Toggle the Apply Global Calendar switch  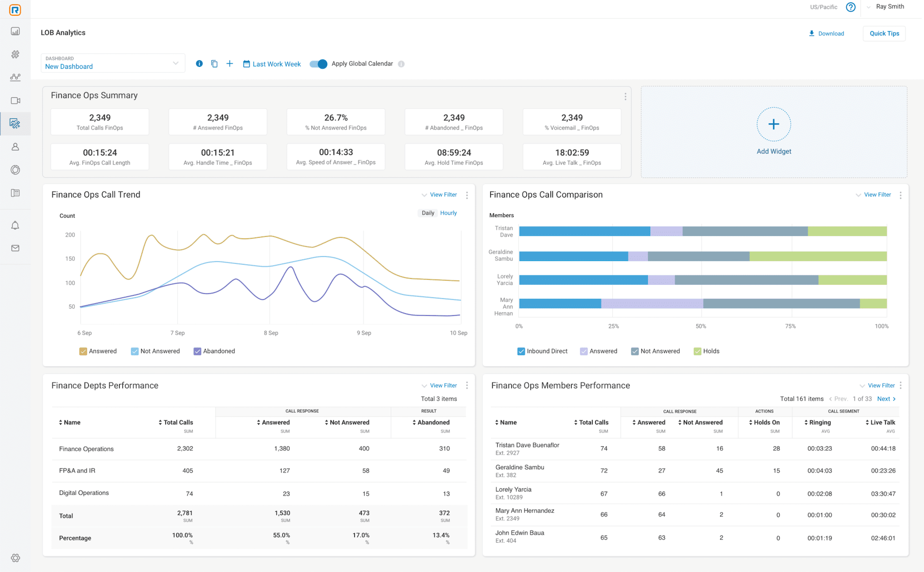click(x=318, y=64)
